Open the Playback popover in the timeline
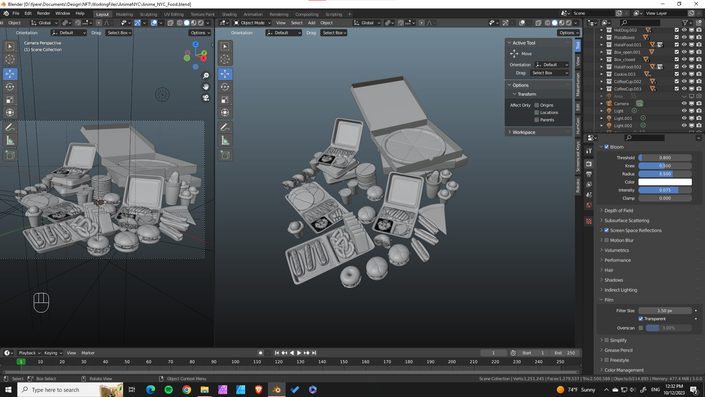The width and height of the screenshot is (705, 397). tap(29, 353)
